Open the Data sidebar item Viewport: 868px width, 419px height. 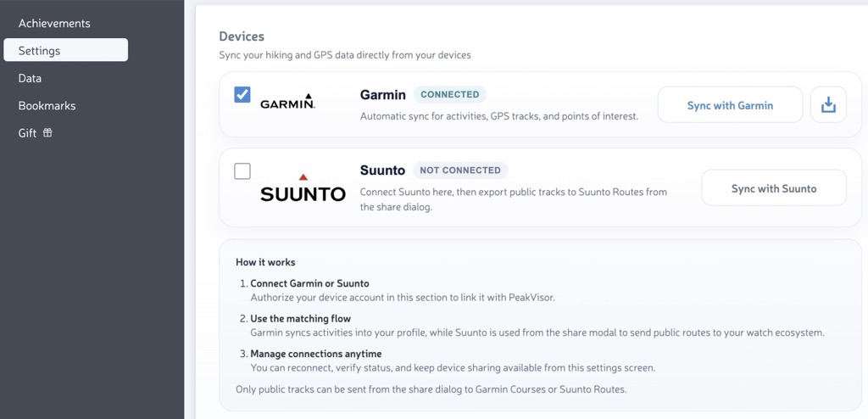(30, 78)
